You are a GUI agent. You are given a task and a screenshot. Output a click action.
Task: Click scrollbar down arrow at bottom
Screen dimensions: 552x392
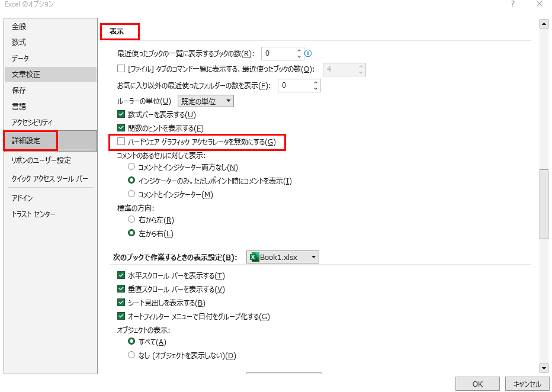coord(543,368)
